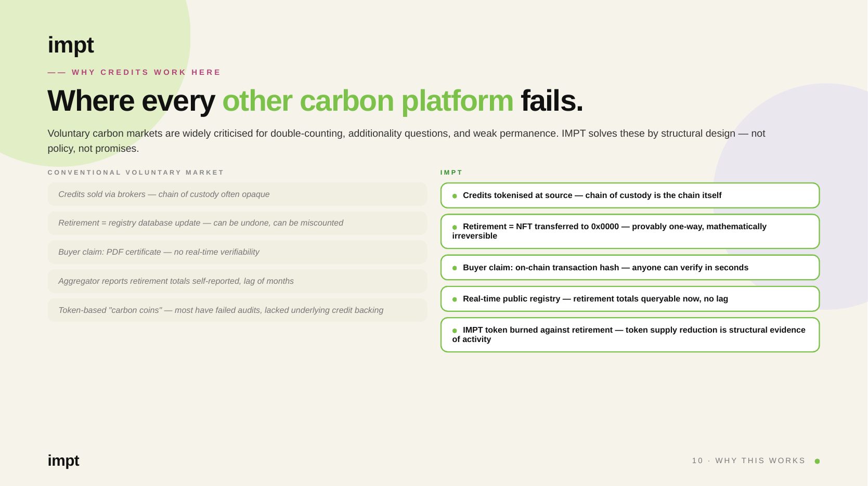Click the bullet dot before Retirement = NFT transferred

[x=455, y=227]
